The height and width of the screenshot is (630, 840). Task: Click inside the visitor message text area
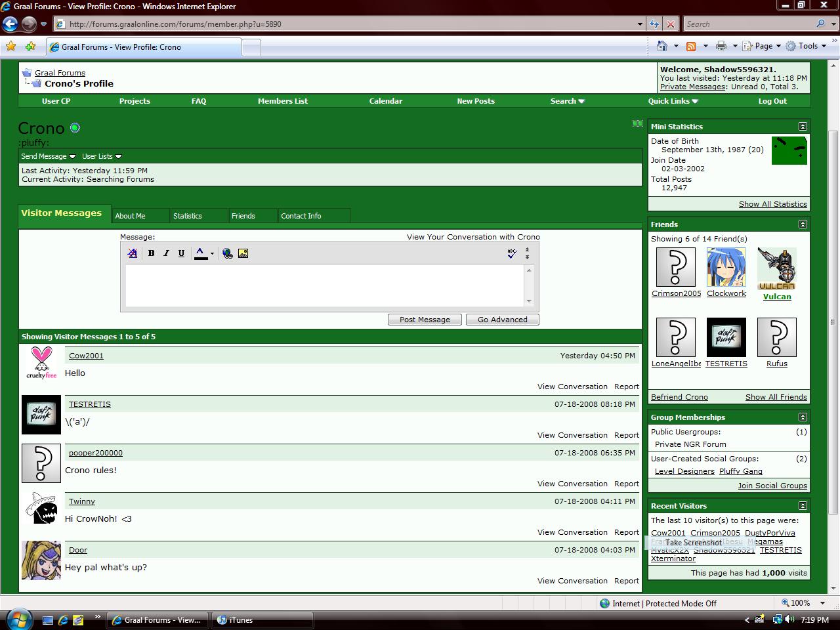click(x=325, y=285)
